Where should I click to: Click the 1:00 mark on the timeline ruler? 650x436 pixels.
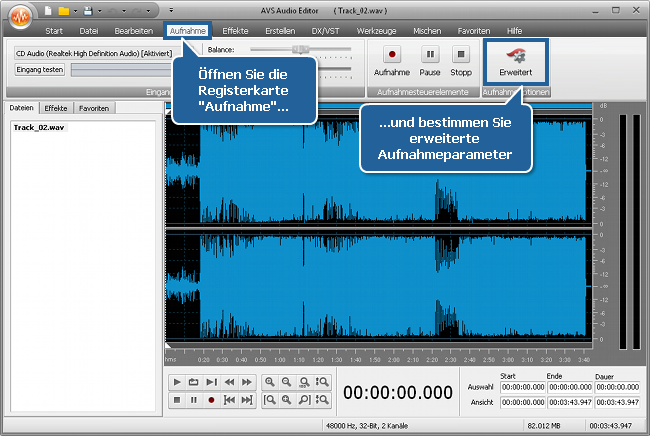coord(280,359)
